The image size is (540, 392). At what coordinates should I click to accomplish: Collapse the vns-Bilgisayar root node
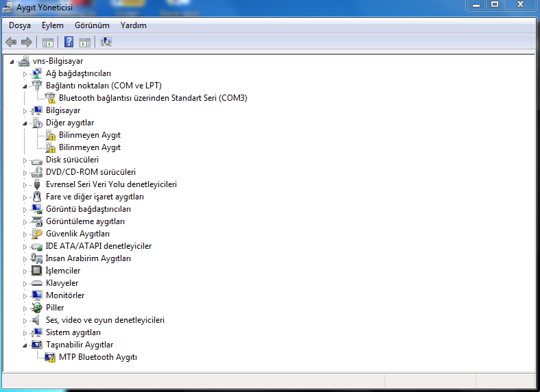(12, 62)
